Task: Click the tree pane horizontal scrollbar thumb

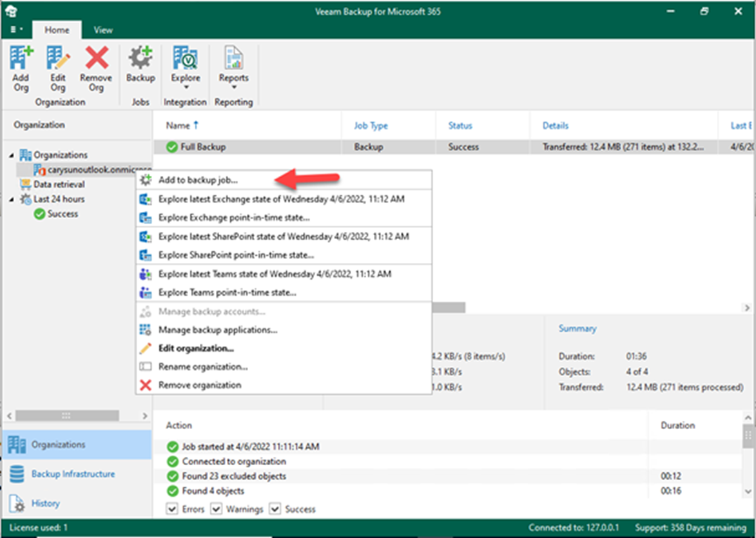Action: [x=67, y=416]
